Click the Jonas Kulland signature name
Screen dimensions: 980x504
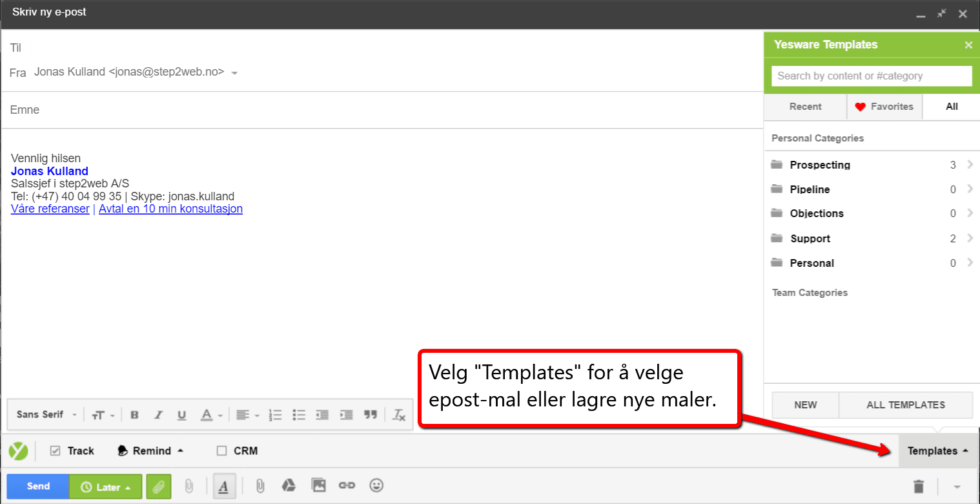[x=50, y=171]
